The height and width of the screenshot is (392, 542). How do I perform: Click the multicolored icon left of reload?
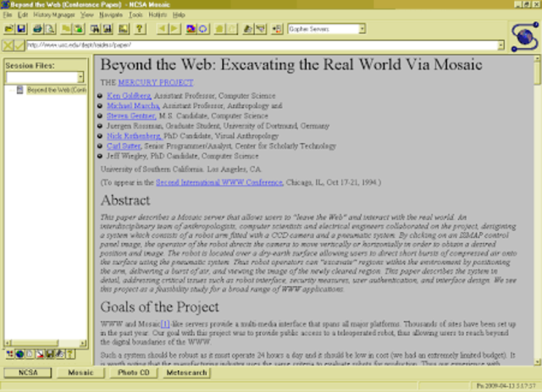pos(191,29)
